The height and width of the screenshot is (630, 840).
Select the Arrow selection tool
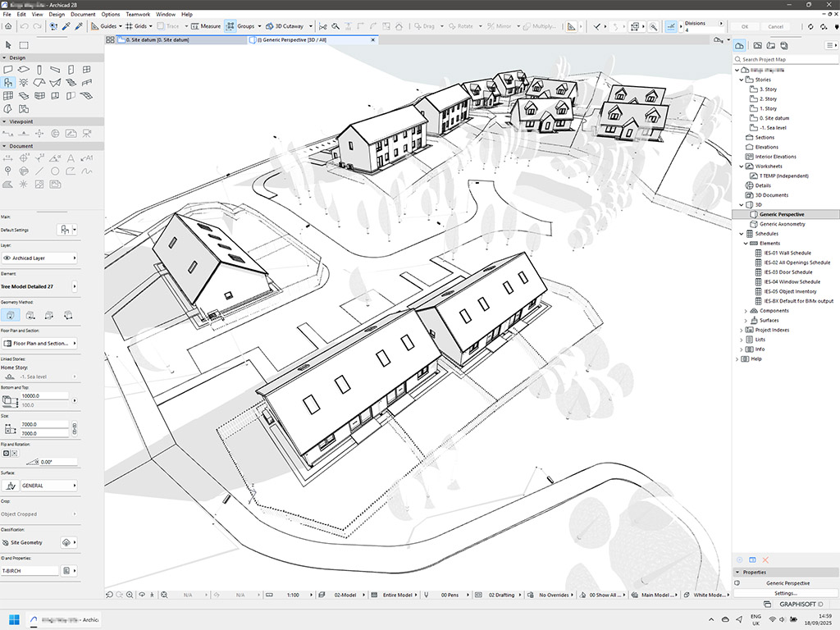point(8,45)
